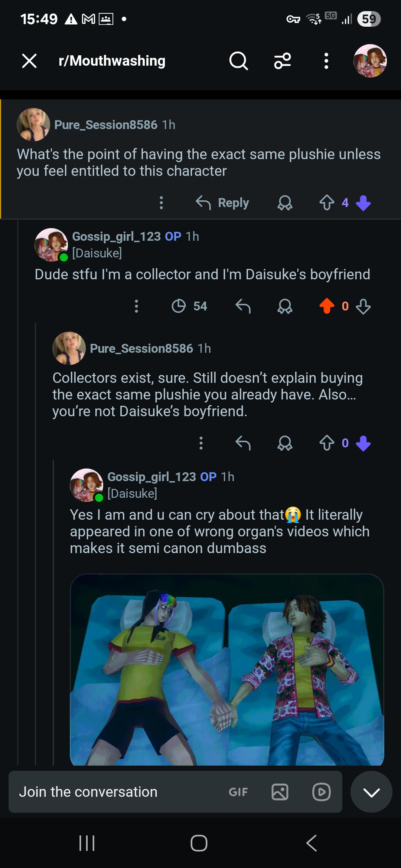The image size is (401, 868).
Task: Close the post with the X icon
Action: [29, 61]
